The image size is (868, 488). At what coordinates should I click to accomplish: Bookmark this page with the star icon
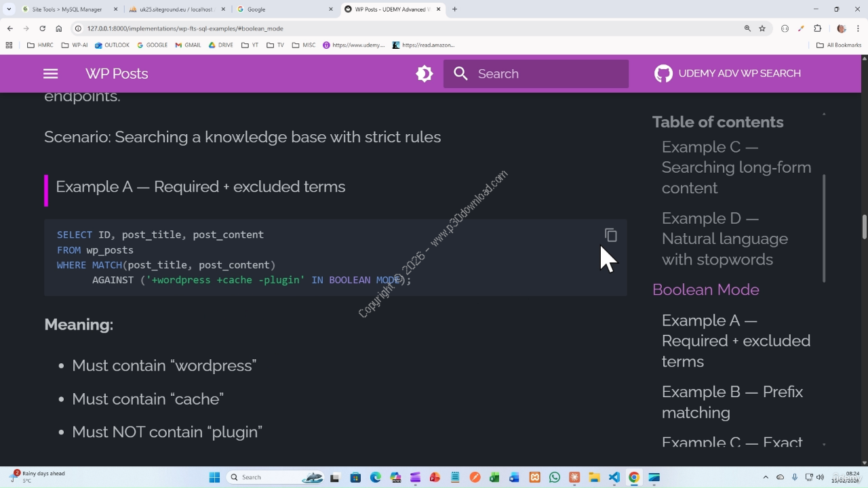point(762,28)
